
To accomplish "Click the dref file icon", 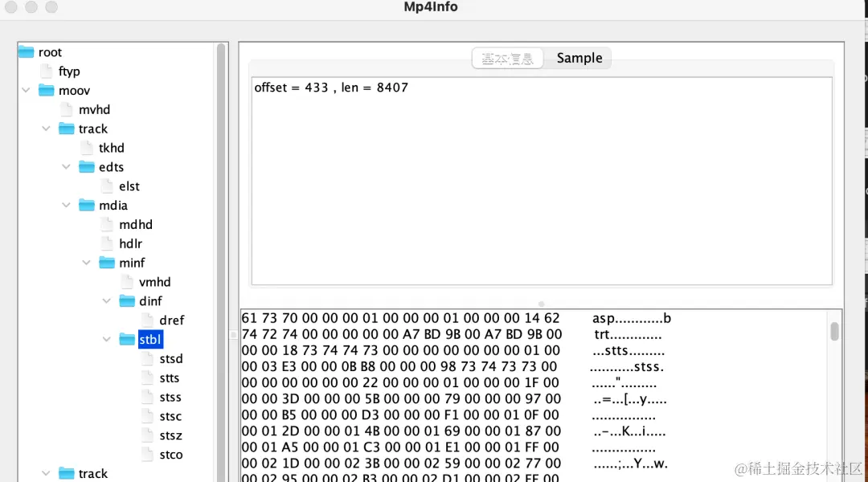I will pyautogui.click(x=147, y=320).
